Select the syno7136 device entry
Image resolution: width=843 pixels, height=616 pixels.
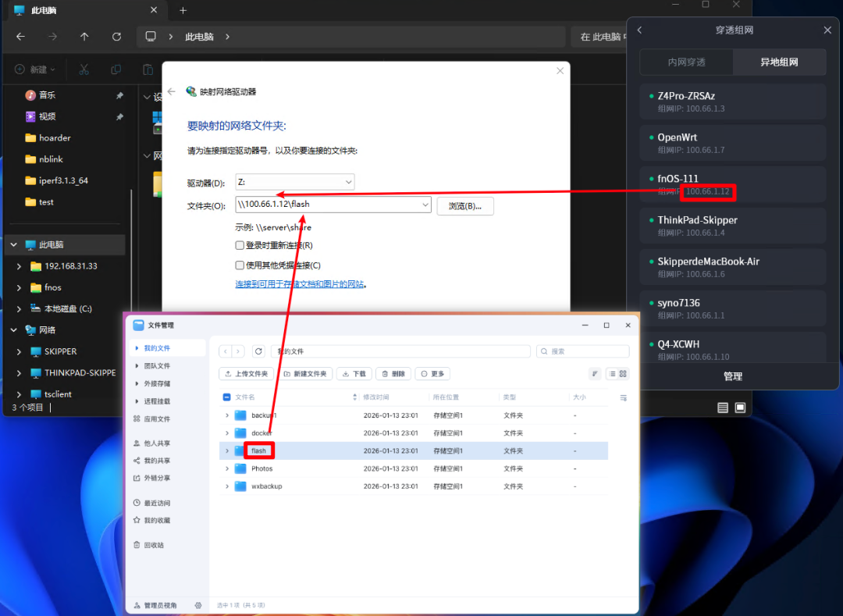tap(733, 308)
